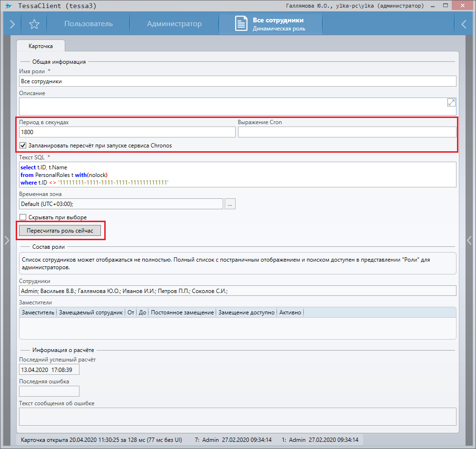Switch to the Пользователь tab
The width and height of the screenshot is (476, 449).
click(89, 24)
